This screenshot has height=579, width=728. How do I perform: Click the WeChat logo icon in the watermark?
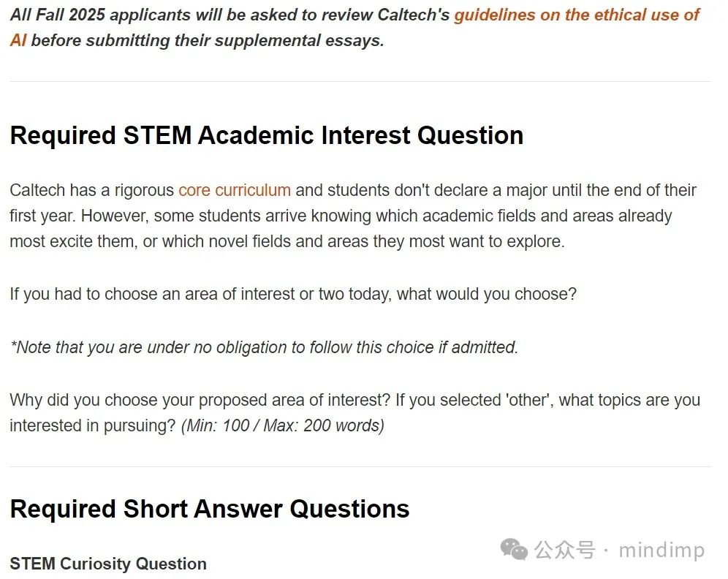tap(514, 550)
